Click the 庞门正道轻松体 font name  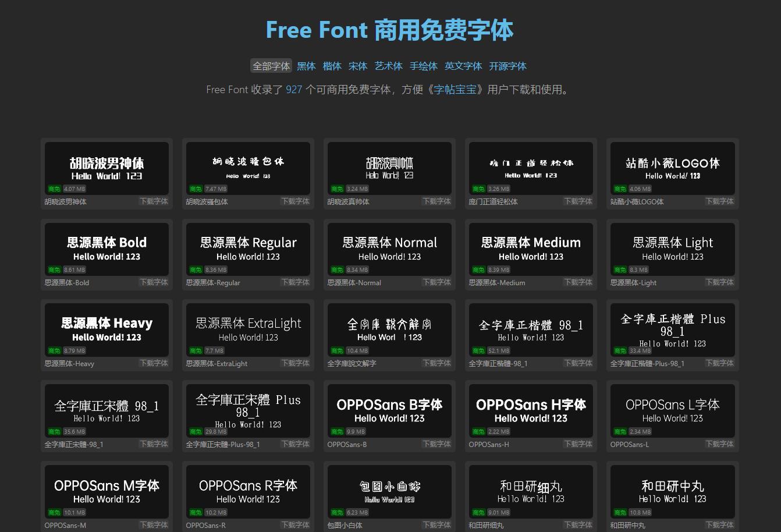(x=493, y=201)
